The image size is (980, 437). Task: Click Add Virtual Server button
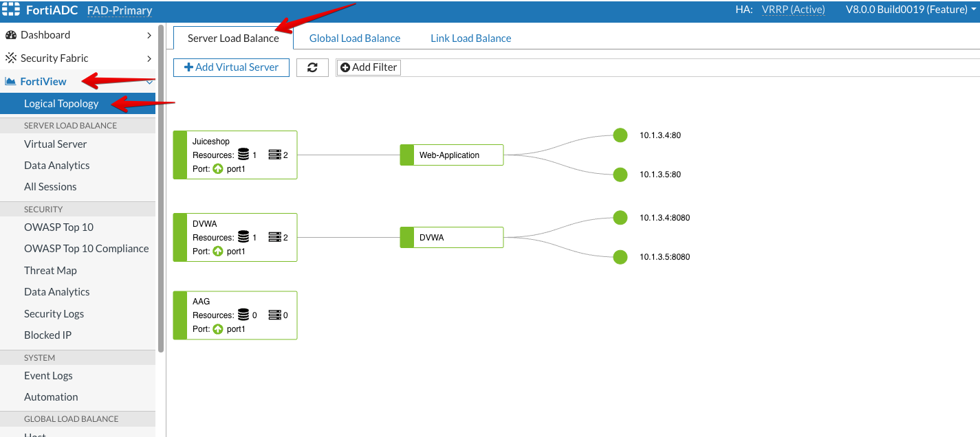tap(231, 67)
